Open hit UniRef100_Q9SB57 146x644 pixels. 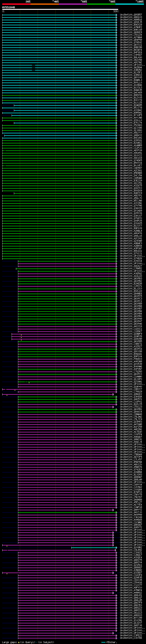coord(131,15)
